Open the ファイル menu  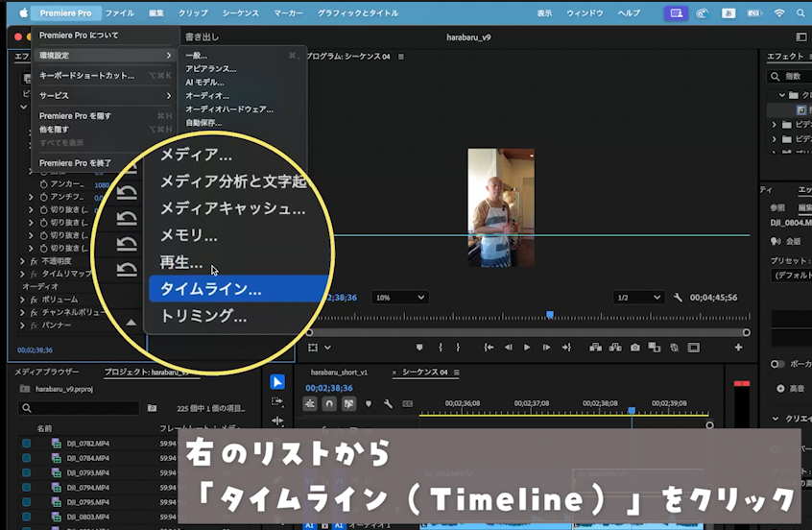click(x=120, y=13)
